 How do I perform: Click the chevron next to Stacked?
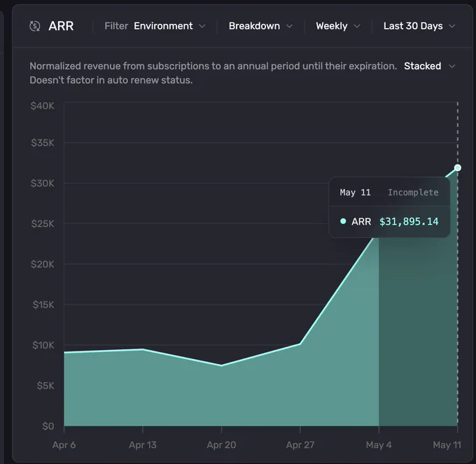(x=452, y=66)
